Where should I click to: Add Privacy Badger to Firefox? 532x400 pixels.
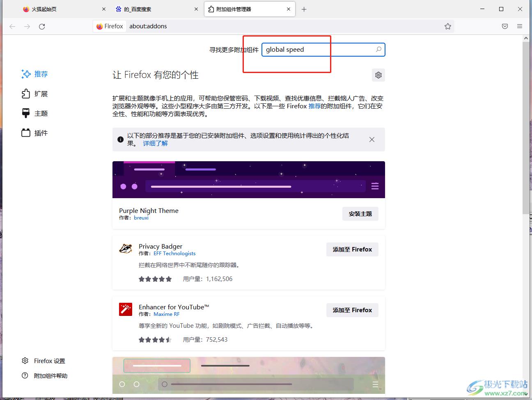click(352, 249)
